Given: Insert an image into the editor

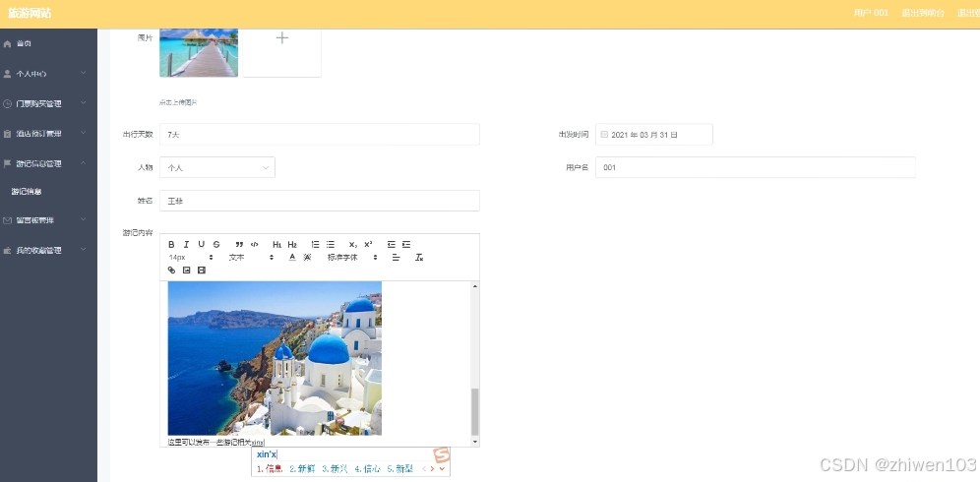Looking at the screenshot, I should (186, 271).
